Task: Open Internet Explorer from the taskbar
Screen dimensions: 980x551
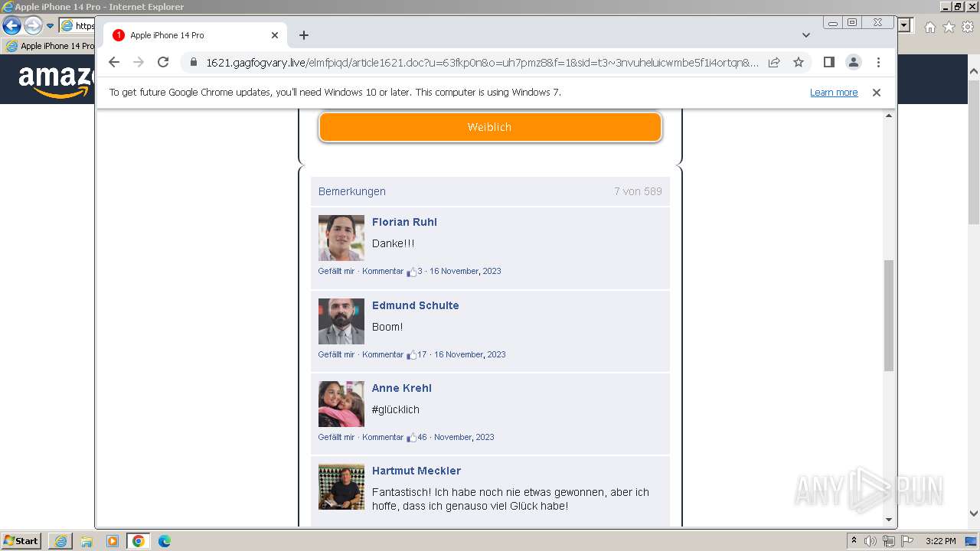Action: click(60, 541)
